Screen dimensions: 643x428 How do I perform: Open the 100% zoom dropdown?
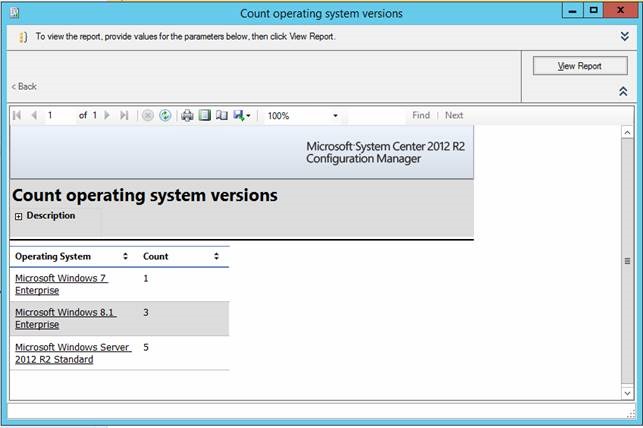[335, 116]
